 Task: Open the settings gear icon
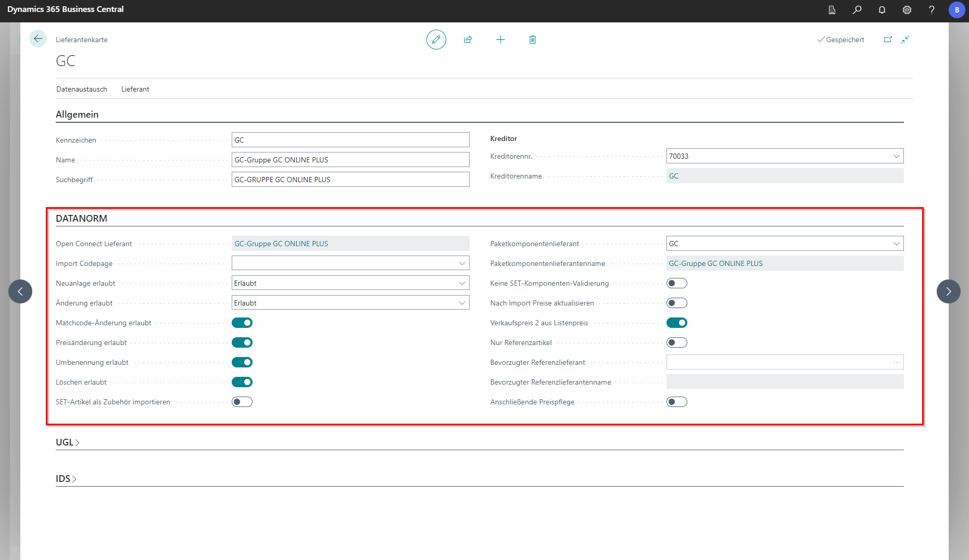point(907,10)
